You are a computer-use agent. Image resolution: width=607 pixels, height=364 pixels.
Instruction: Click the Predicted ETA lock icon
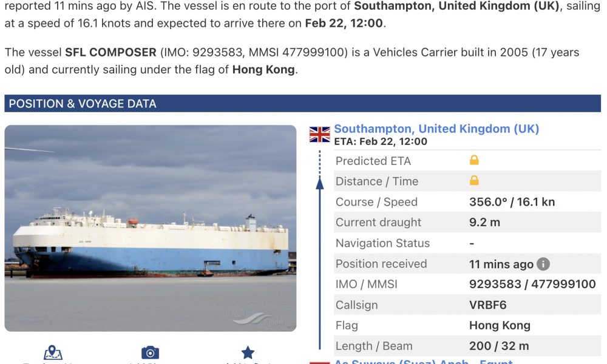pos(474,160)
